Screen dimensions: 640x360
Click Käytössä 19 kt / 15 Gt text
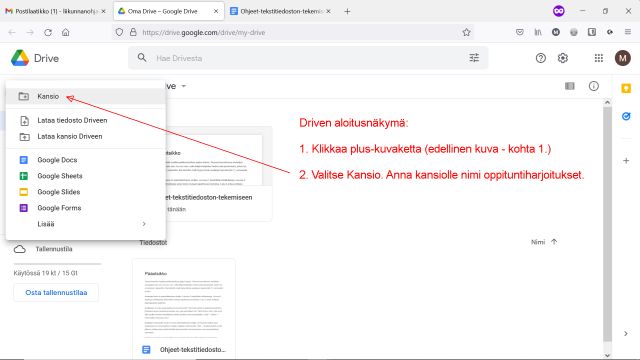coord(45,273)
